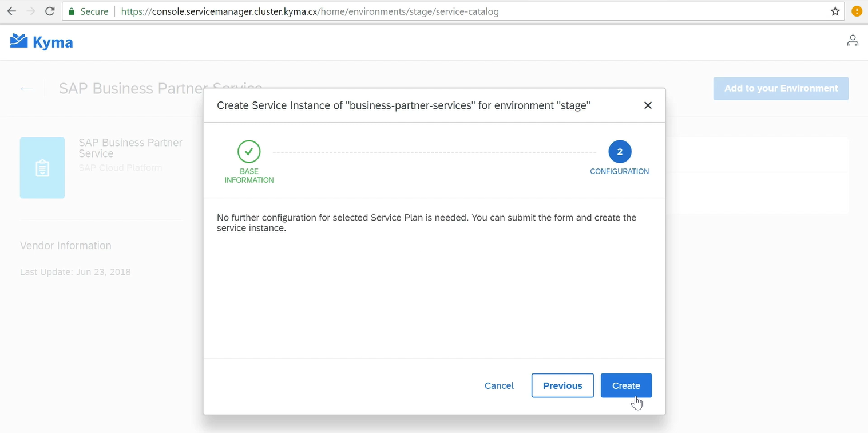Close the Create Service Instance dialog
This screenshot has width=868, height=433.
648,105
